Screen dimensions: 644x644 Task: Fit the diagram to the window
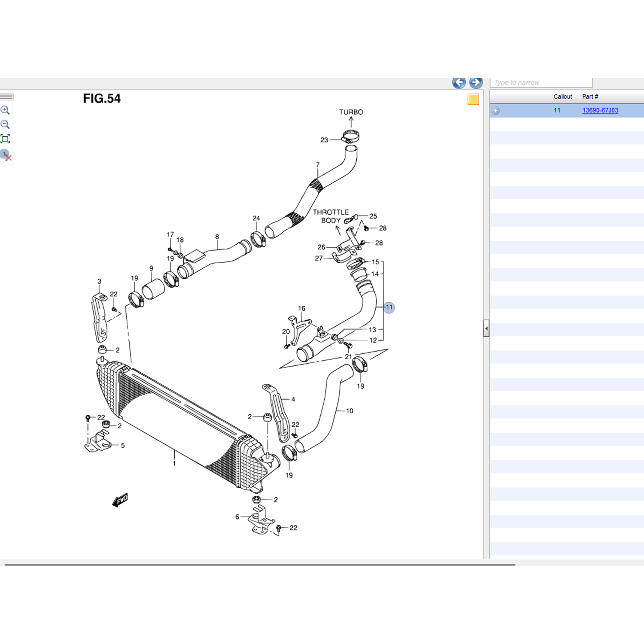click(x=5, y=139)
